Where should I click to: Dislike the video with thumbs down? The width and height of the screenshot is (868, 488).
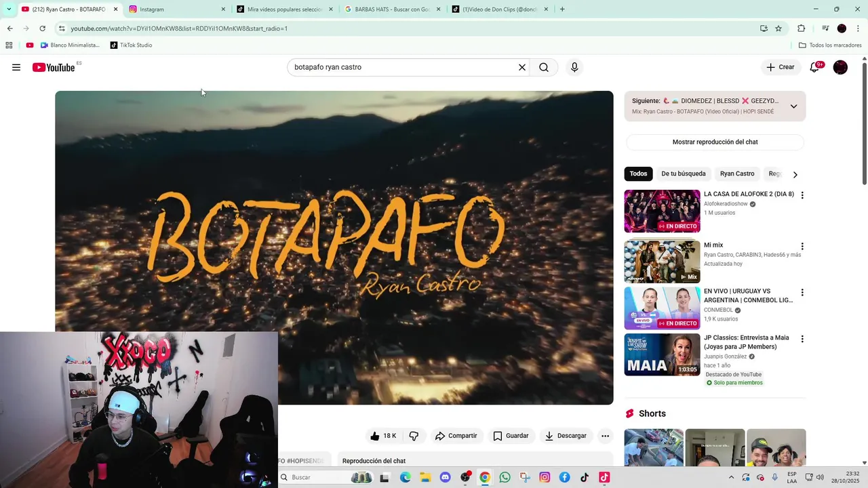414,436
